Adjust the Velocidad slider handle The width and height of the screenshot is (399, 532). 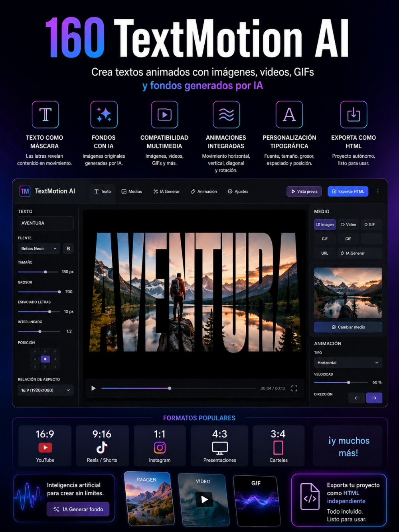tap(349, 382)
